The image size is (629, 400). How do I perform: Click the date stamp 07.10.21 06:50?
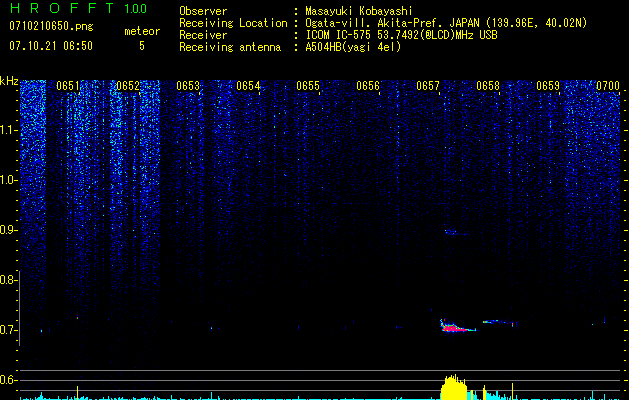pos(51,46)
